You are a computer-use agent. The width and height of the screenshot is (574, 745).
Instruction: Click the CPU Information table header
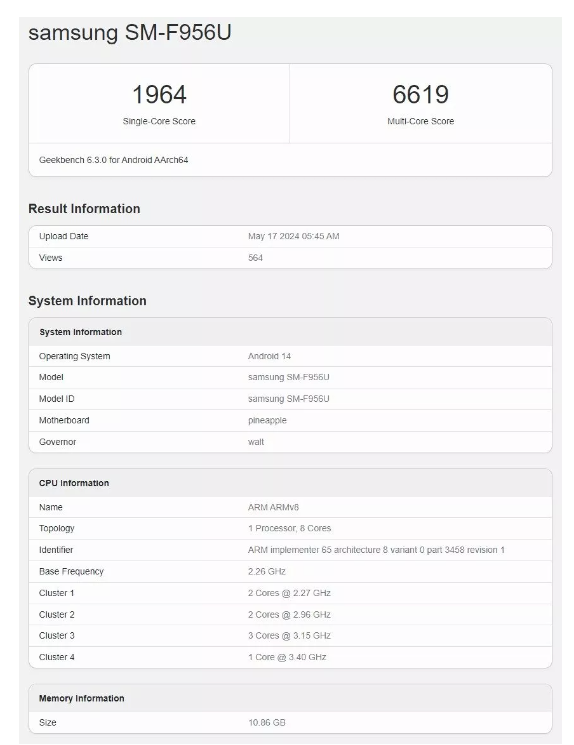click(x=74, y=483)
